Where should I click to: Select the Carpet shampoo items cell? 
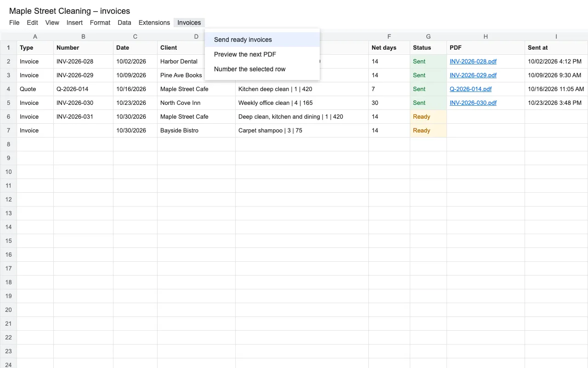pos(302,130)
